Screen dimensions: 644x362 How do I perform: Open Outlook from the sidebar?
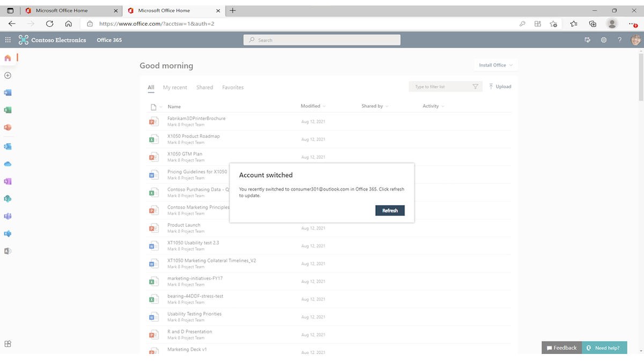(x=8, y=146)
